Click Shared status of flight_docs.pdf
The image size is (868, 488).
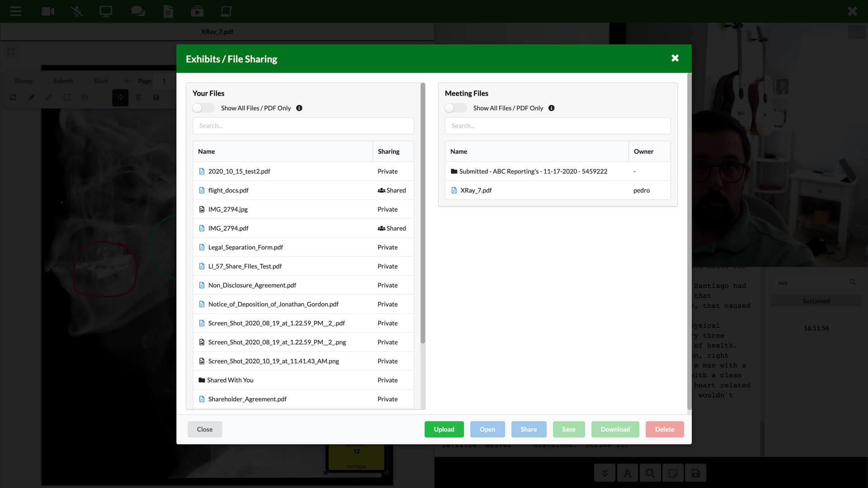pos(392,190)
